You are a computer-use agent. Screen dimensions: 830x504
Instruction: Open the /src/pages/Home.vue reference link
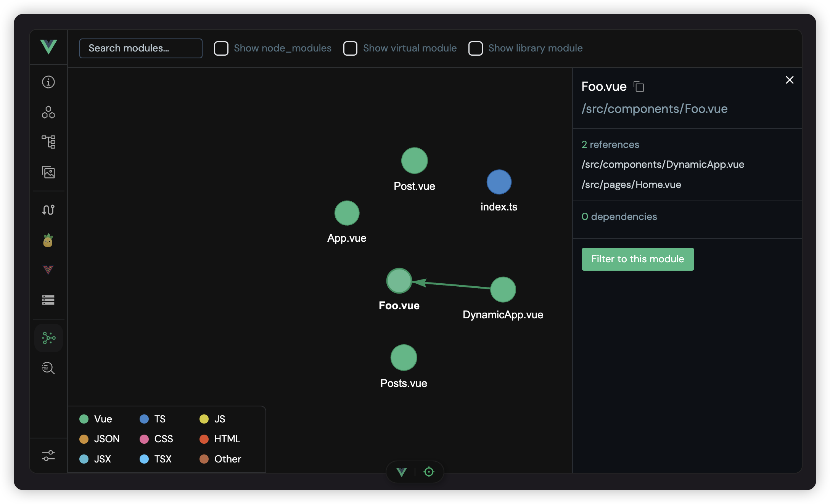(x=631, y=185)
